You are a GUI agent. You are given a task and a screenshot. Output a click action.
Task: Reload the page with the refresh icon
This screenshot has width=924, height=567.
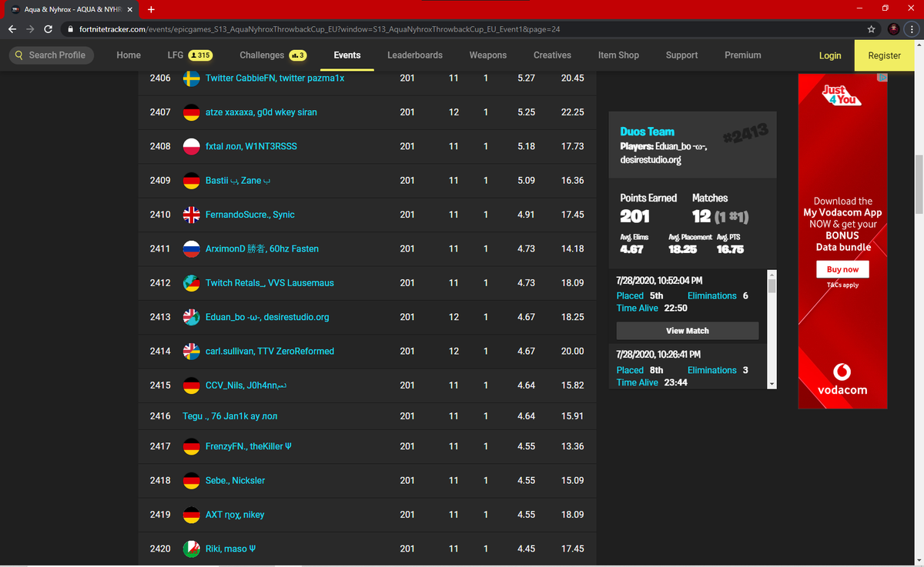[x=49, y=29]
